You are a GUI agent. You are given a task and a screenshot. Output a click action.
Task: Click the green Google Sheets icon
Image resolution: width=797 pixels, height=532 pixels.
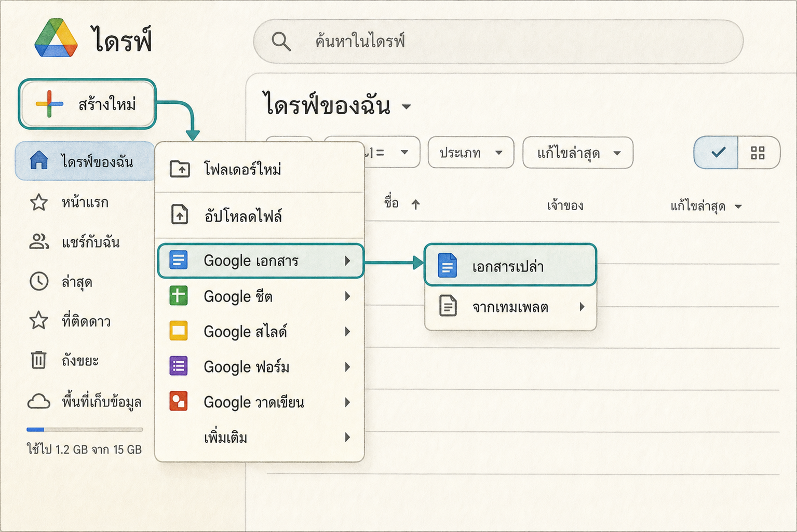[x=179, y=295]
